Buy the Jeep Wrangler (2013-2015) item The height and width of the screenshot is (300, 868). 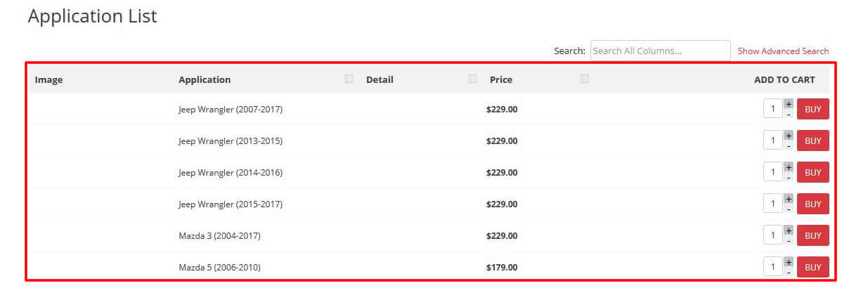(x=813, y=141)
